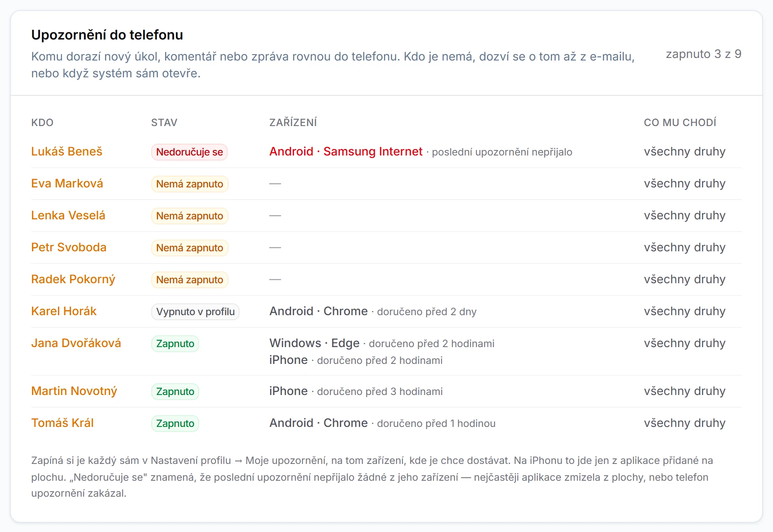
Task: Click the red "Nedoručuje se" status badge
Action: pos(189,152)
